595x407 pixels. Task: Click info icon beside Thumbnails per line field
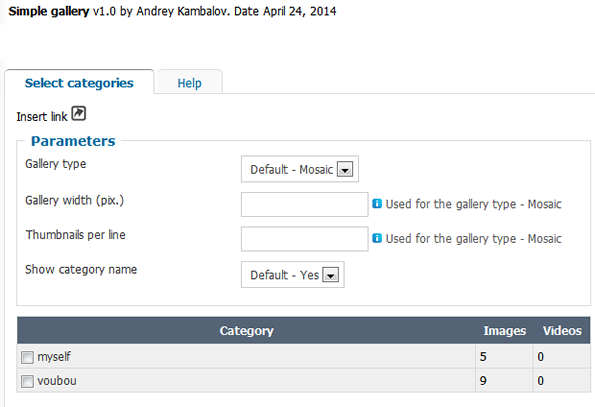point(376,238)
